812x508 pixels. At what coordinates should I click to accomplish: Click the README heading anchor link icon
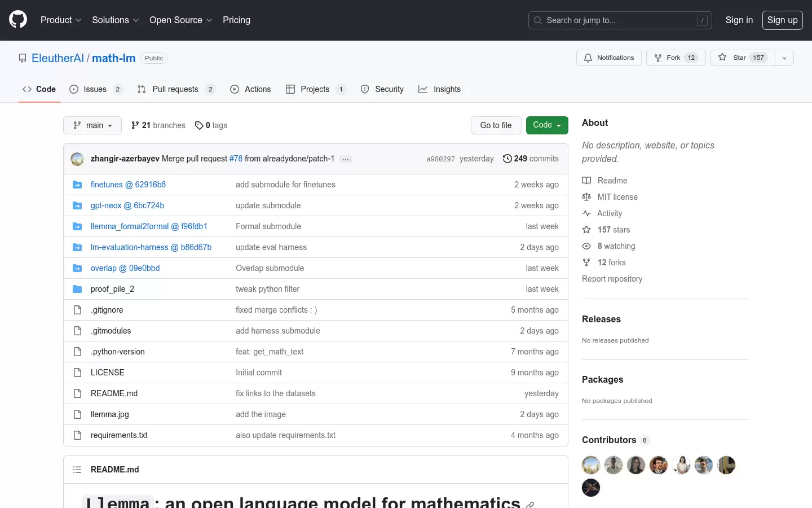coord(530,505)
